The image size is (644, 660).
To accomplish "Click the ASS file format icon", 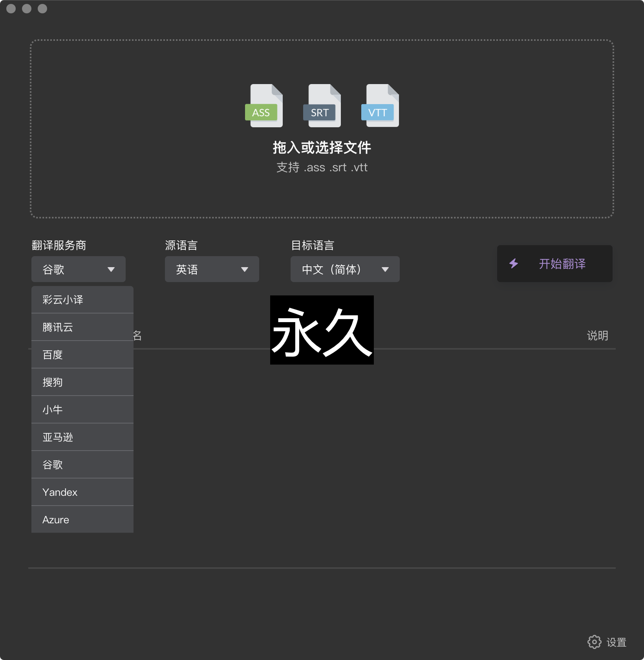I will click(264, 106).
